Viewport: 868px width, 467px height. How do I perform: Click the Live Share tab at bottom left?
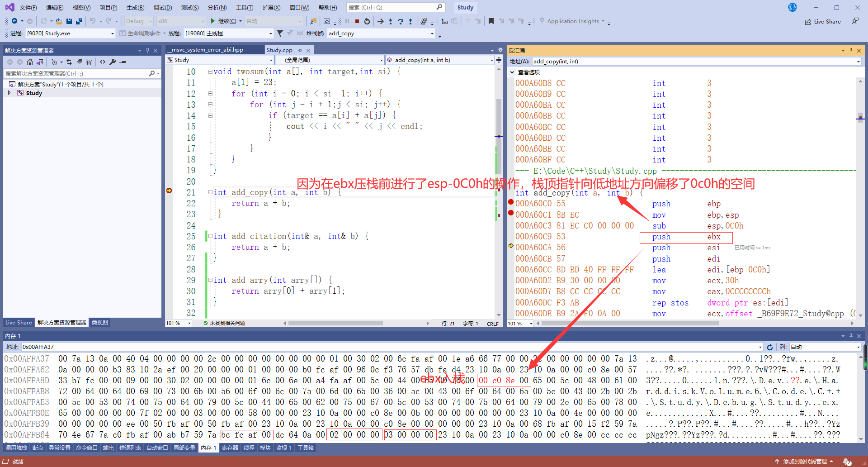[19, 323]
